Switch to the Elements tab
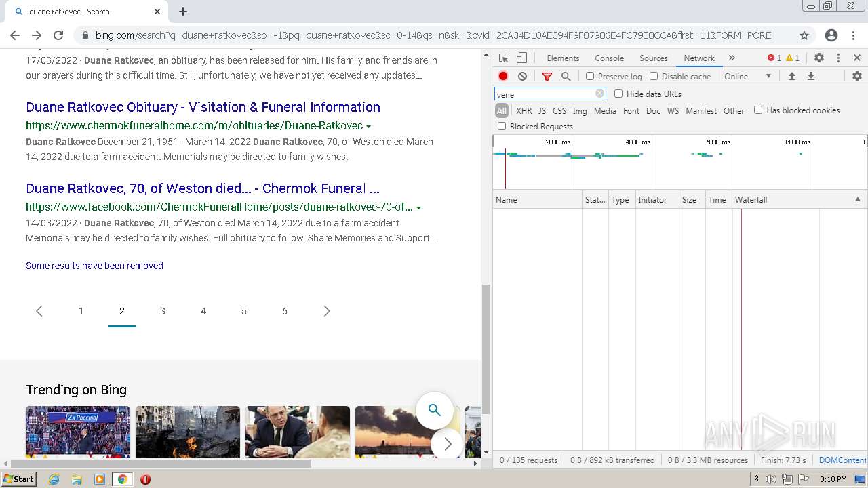Screen dimensions: 868x488 (x=563, y=58)
